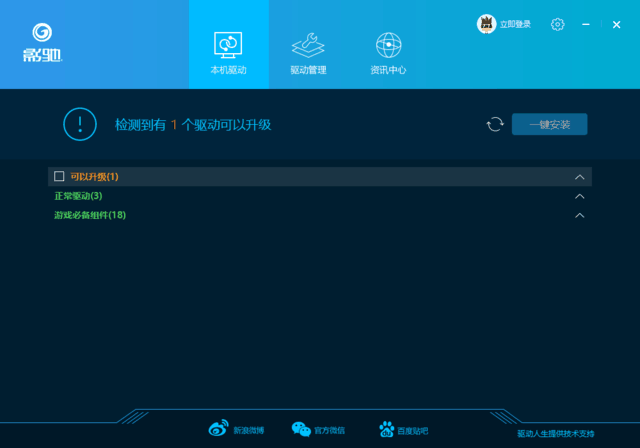This screenshot has width=640, height=448.
Task: Toggle the 游戏必备组件(18) section chevron
Action: 580,215
